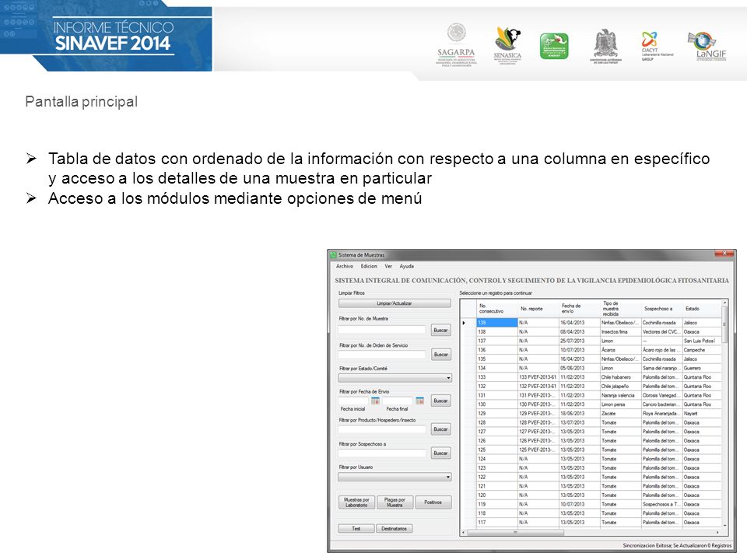Sort by No. reporte column header
This screenshot has width=747, height=560.
pyautogui.click(x=538, y=309)
